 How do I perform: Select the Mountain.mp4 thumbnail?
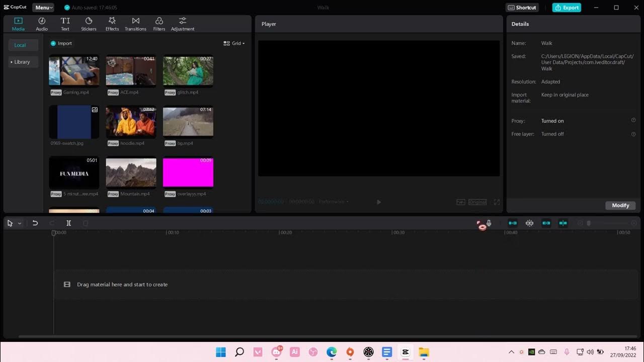(x=131, y=172)
